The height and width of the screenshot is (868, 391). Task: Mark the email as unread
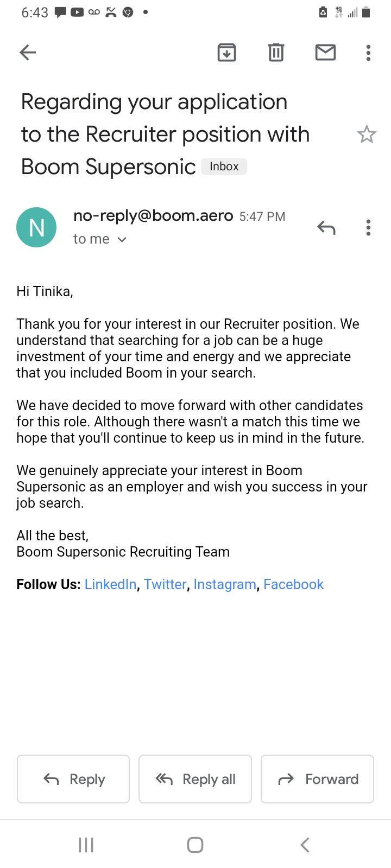tap(325, 52)
